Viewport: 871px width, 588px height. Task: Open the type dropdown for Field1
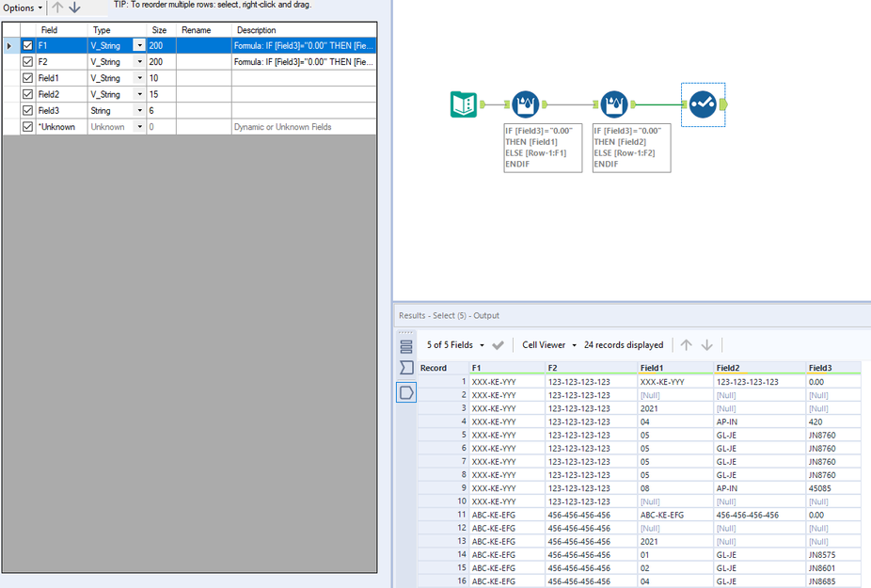click(139, 78)
